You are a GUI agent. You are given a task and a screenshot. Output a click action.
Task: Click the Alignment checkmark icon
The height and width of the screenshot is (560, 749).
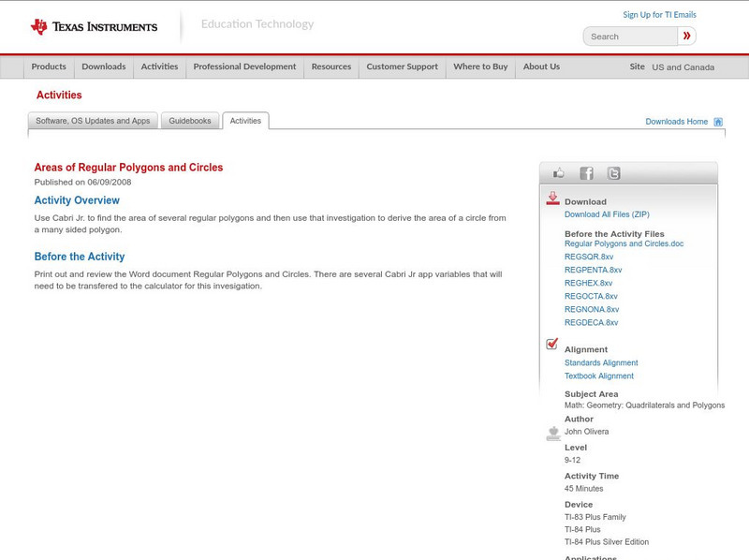(x=551, y=344)
